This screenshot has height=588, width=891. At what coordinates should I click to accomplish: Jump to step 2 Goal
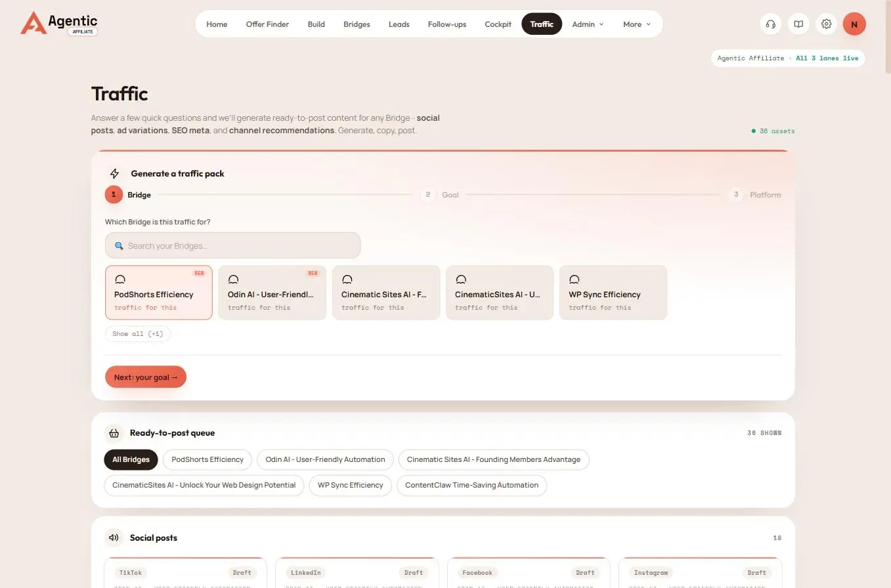click(x=440, y=195)
